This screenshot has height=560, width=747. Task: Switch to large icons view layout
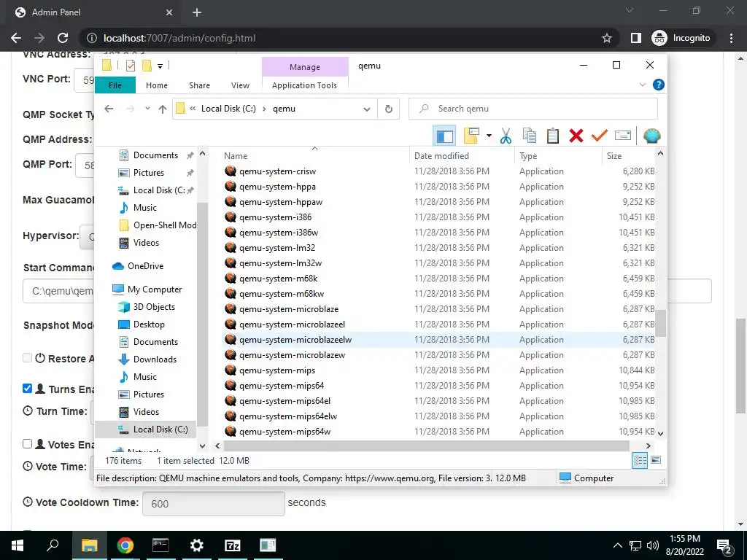(656, 460)
